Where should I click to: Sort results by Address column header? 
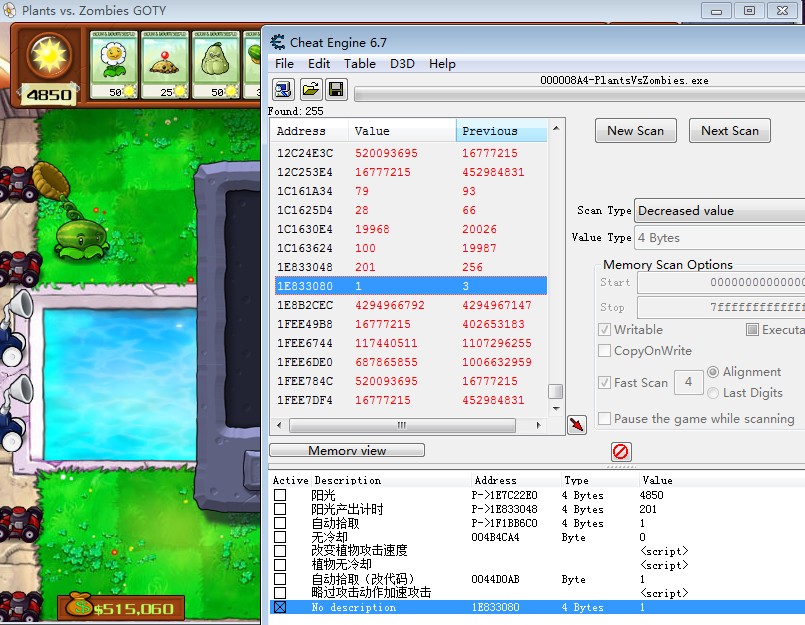pos(310,131)
